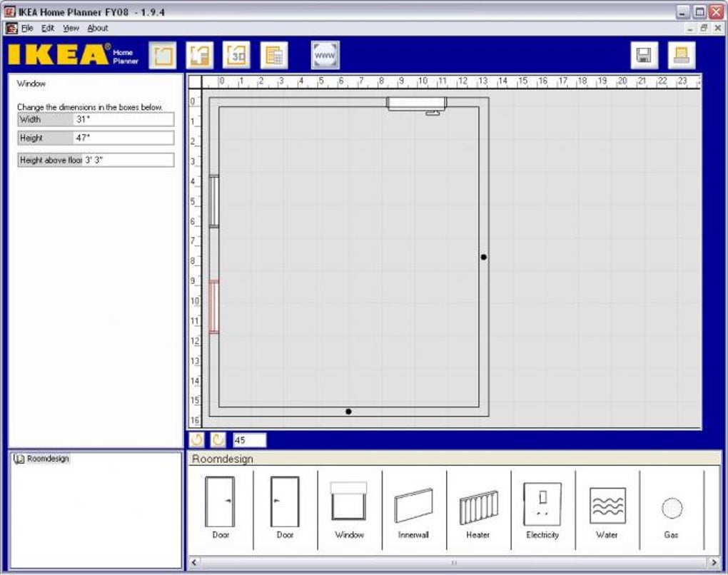Rotate selection counter-clockwise
Viewport: 728px width, 575px height.
196,439
